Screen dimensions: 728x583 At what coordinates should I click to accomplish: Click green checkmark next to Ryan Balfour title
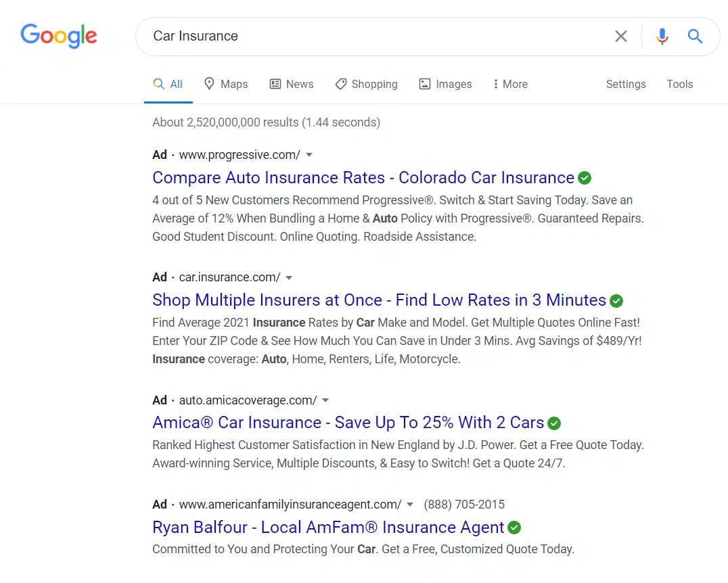[514, 528]
